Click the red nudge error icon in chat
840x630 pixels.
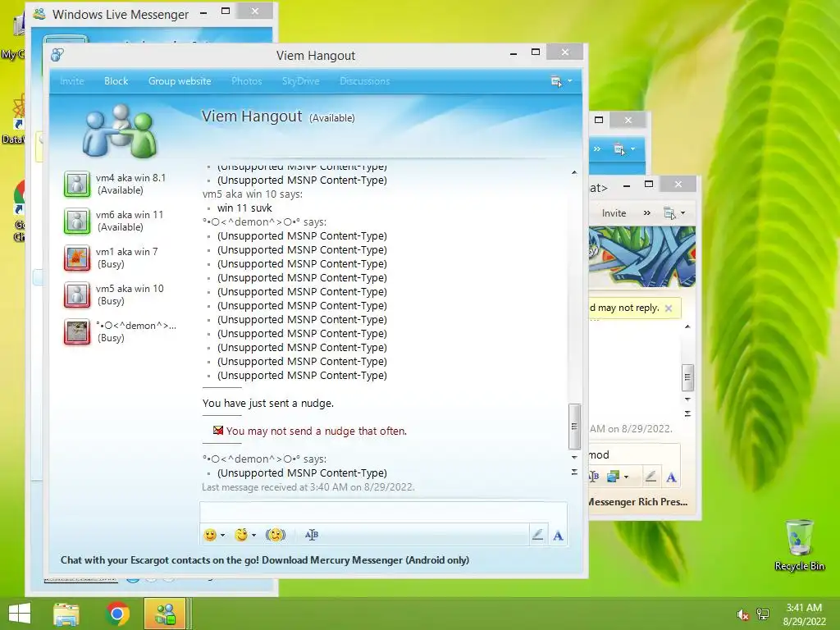[x=218, y=430]
